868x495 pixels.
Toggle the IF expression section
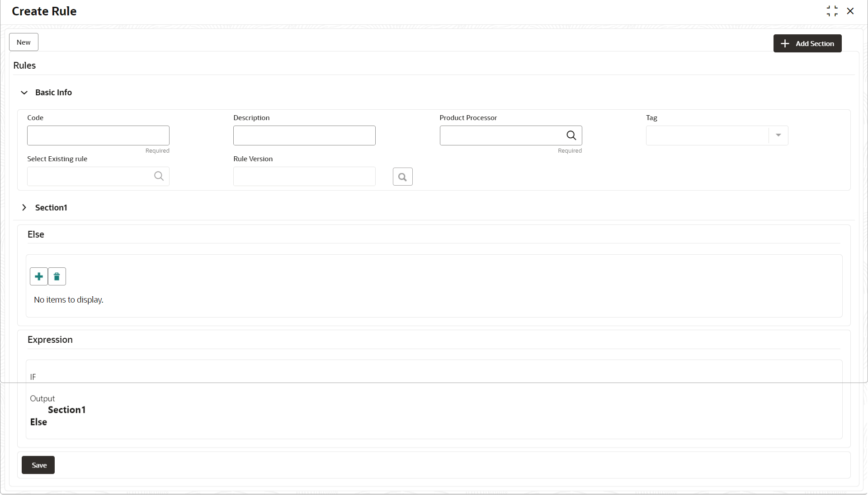pyautogui.click(x=33, y=377)
